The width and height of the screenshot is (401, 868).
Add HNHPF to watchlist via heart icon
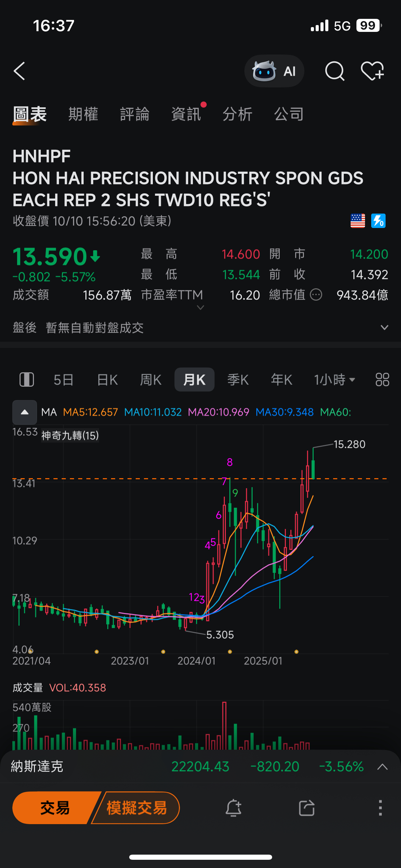coord(373,71)
